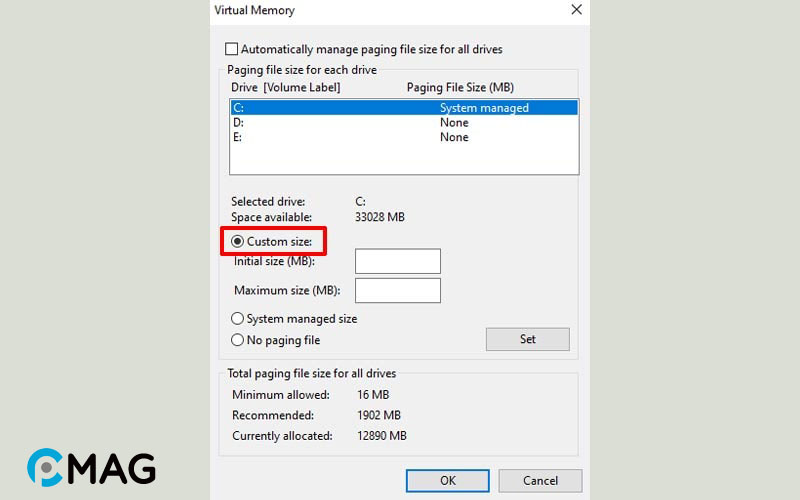Screen dimensions: 800x500
Task: Click the Space available 33028 MB value
Action: pyautogui.click(x=381, y=217)
